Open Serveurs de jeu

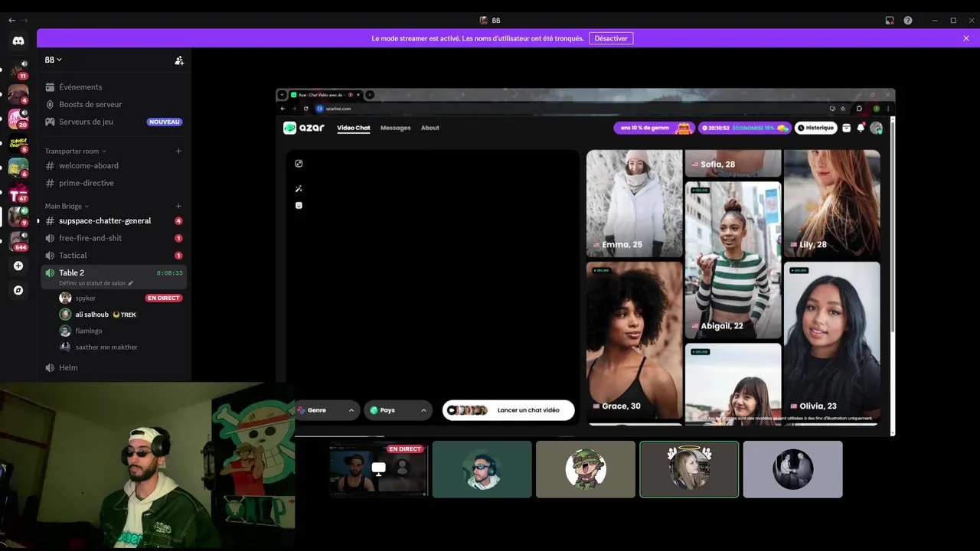(114, 122)
